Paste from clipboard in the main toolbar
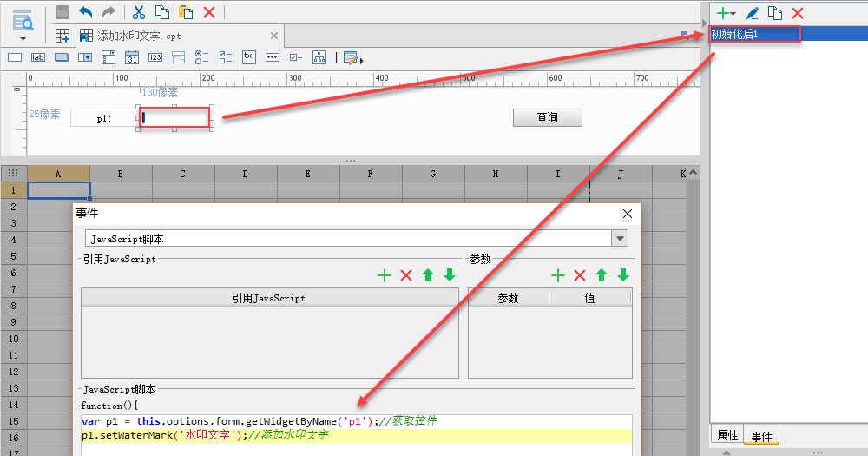868x456 pixels. click(x=186, y=11)
